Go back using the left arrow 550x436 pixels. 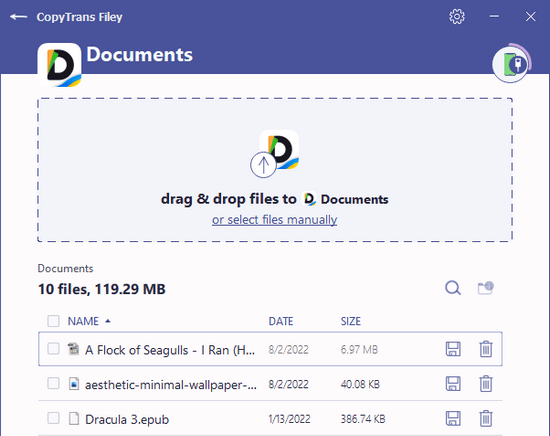[x=19, y=16]
